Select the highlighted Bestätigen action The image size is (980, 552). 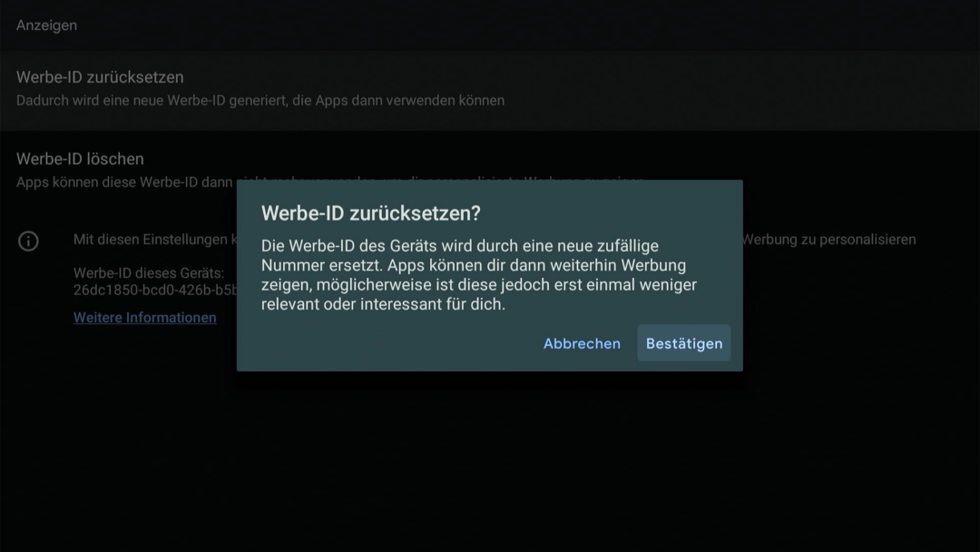point(683,343)
